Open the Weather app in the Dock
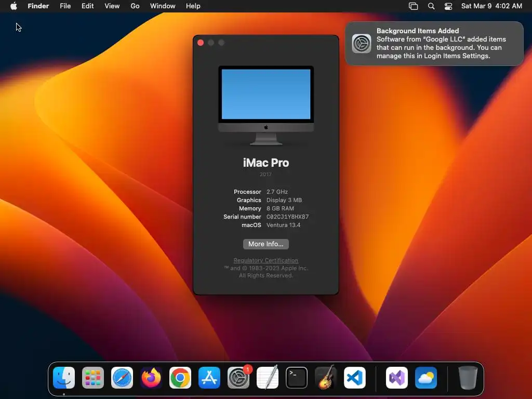This screenshot has width=532, height=399. [426, 378]
